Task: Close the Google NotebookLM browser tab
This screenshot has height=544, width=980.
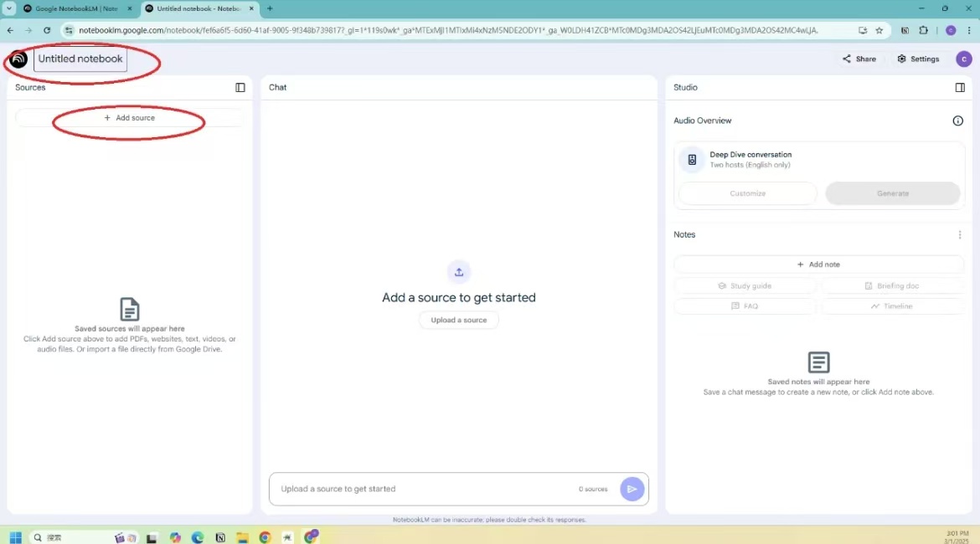Action: click(x=130, y=8)
